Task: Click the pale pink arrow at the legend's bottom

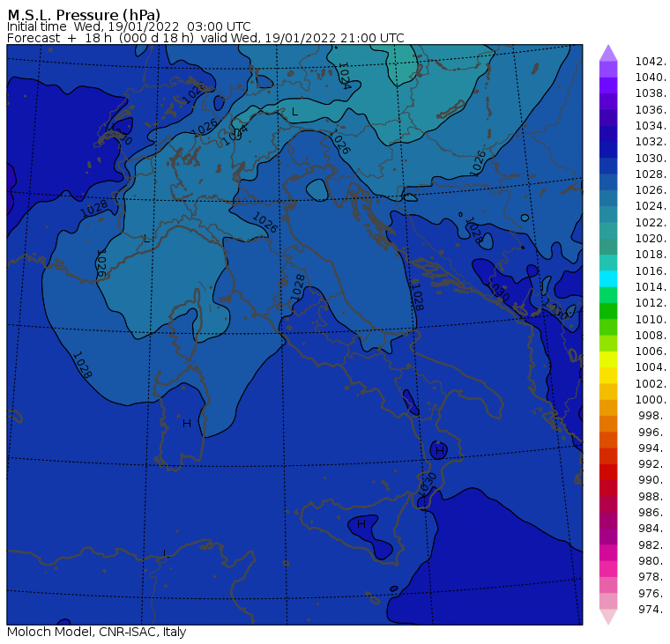Action: coord(608,617)
